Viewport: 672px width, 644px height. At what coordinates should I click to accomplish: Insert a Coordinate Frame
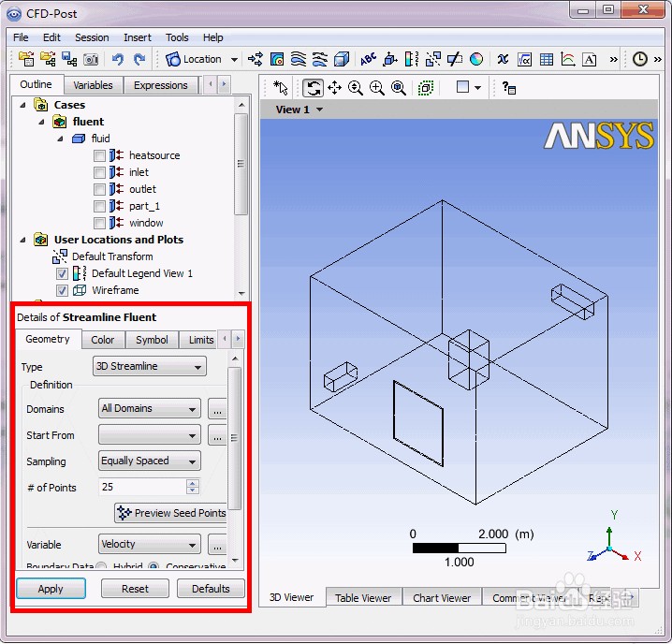[390, 59]
